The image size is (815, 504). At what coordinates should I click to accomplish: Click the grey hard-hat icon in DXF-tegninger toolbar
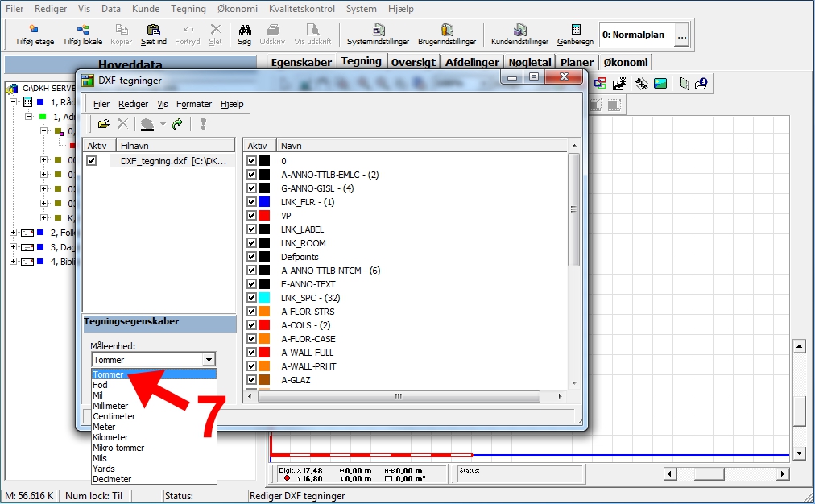(147, 124)
